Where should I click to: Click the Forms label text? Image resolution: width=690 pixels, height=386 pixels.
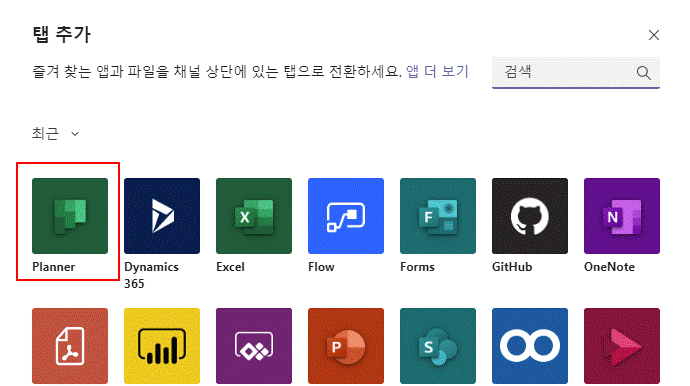coord(417,267)
